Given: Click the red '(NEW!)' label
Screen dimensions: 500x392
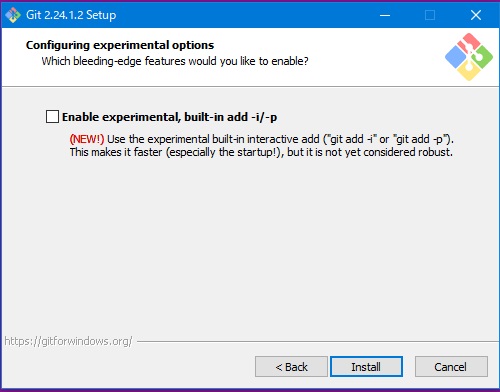Looking at the screenshot, I should pyautogui.click(x=87, y=139).
